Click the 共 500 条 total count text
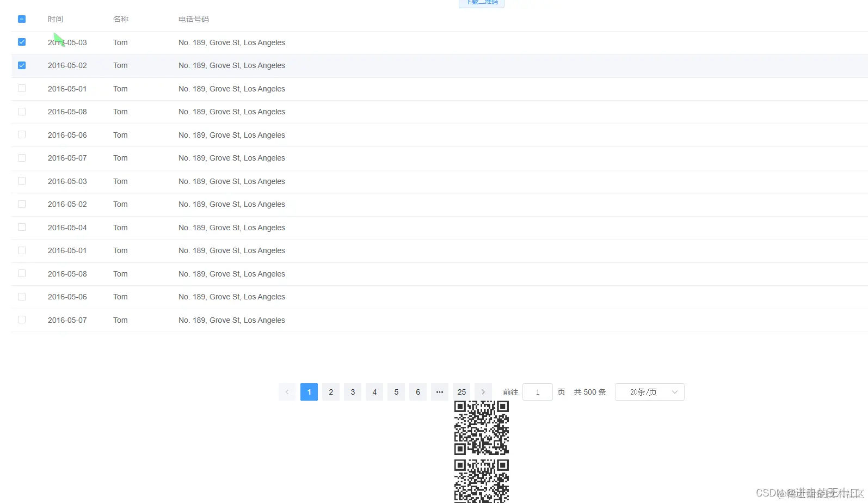 pyautogui.click(x=590, y=392)
